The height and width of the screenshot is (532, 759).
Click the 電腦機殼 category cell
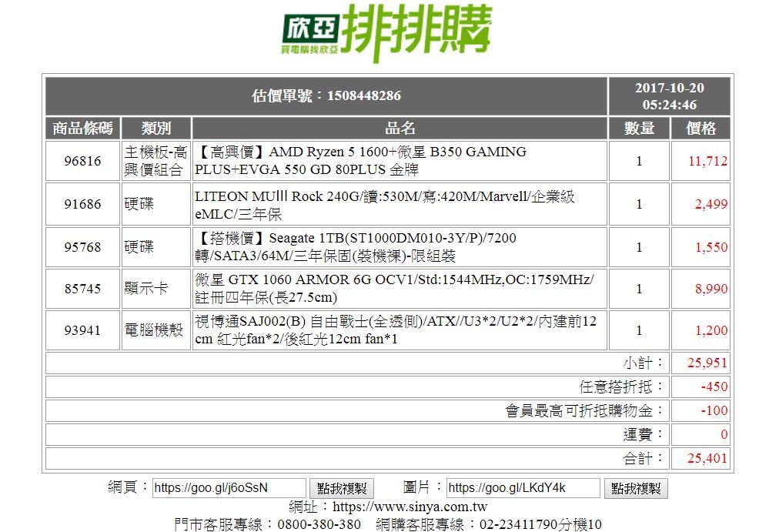pos(155,330)
